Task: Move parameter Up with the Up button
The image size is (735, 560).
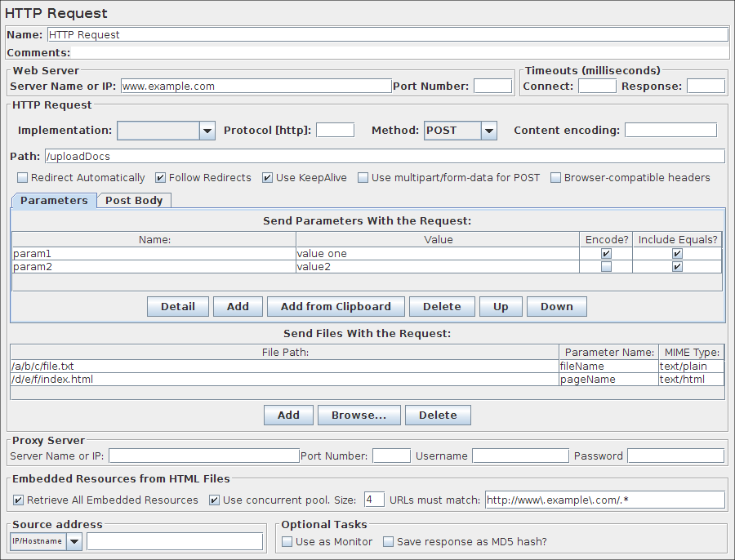Action: click(x=501, y=307)
